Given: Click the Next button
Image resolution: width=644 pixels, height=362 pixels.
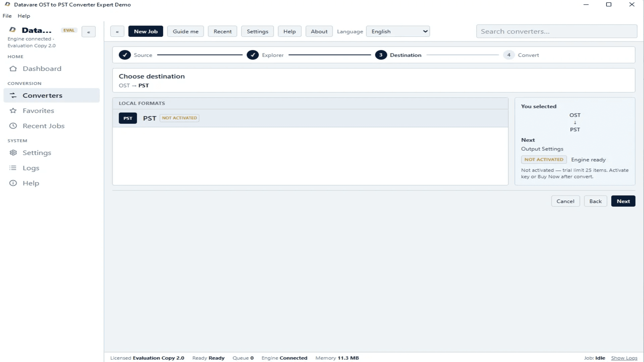Looking at the screenshot, I should point(623,201).
